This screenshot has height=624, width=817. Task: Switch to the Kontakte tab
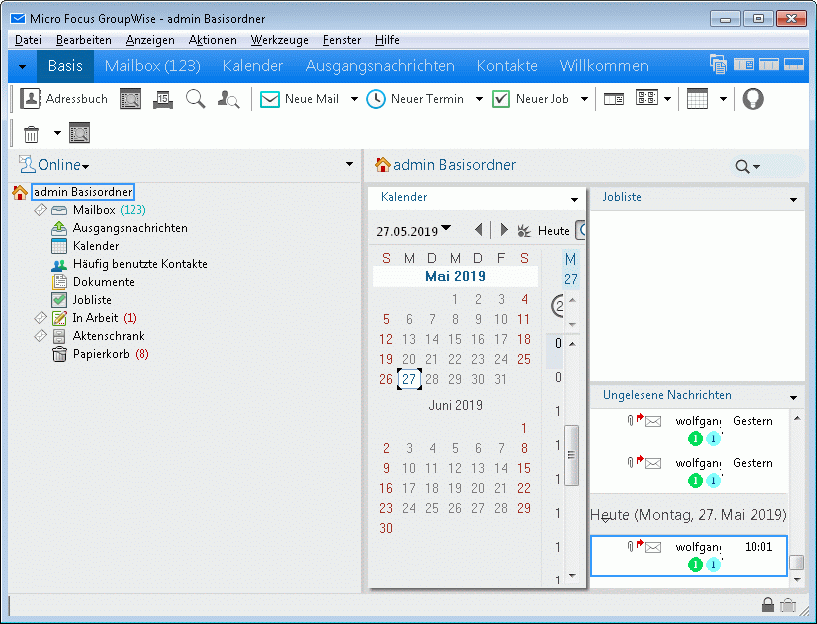[507, 66]
